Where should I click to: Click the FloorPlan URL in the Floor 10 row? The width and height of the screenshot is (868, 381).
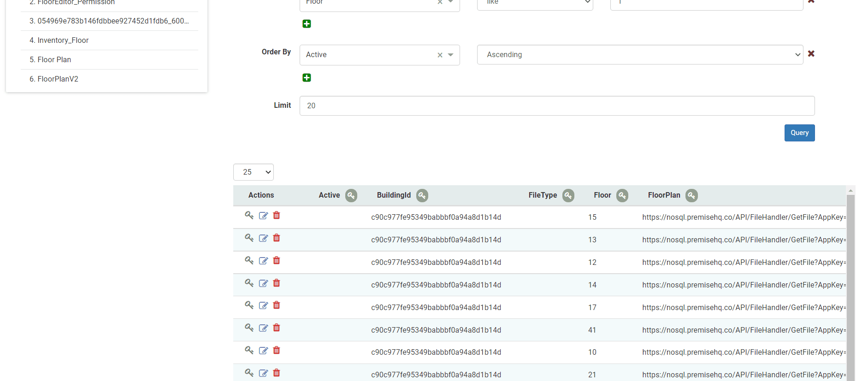744,352
